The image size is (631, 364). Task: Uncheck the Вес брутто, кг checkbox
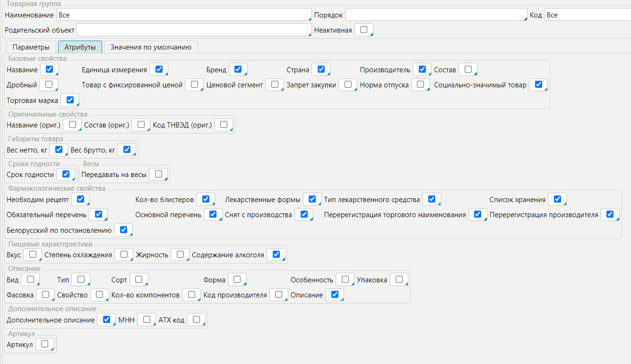126,150
